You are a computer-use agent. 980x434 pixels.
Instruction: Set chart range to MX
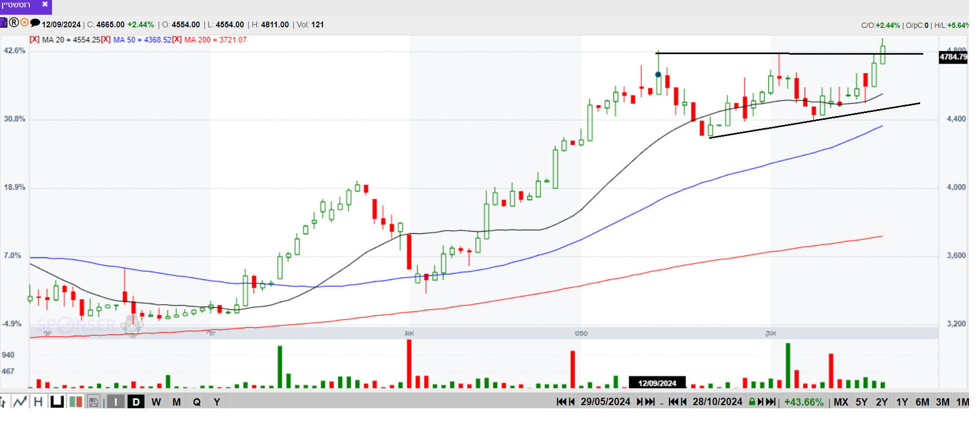841,402
